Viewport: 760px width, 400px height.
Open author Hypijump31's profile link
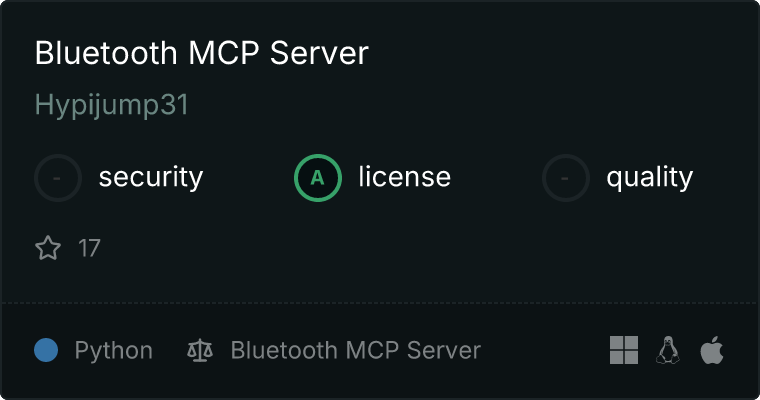111,105
